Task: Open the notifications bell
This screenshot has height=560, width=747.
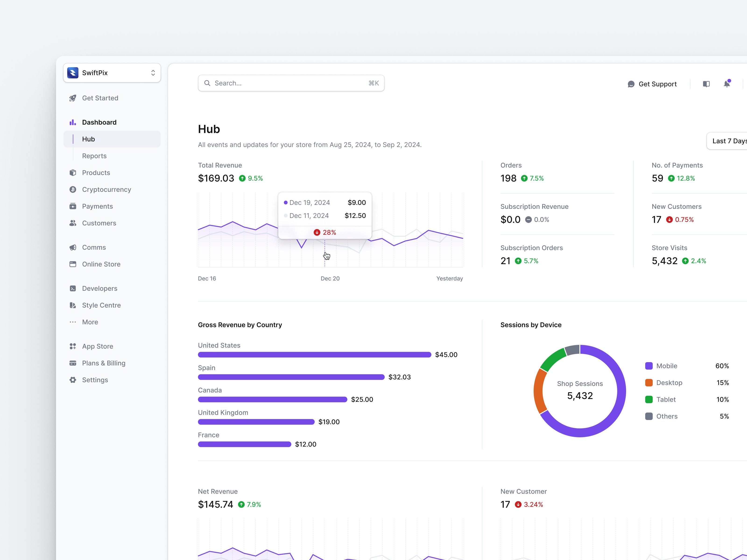Action: (x=727, y=84)
